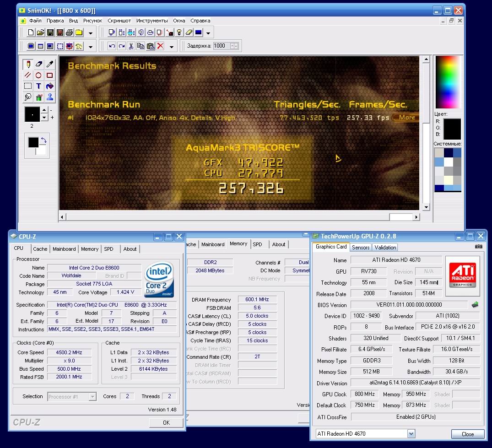Pick a color from the rainbow palette
Viewport: 492px width, 448px height.
pos(448,82)
